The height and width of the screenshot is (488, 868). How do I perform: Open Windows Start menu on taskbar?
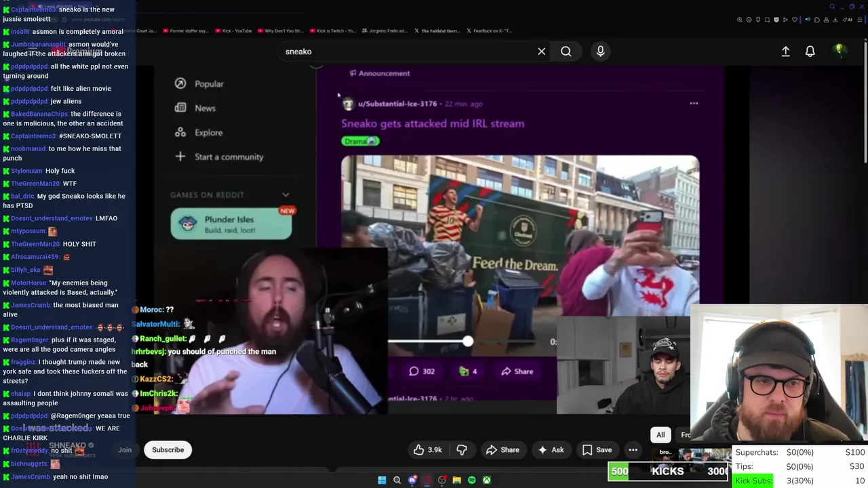[x=382, y=481]
